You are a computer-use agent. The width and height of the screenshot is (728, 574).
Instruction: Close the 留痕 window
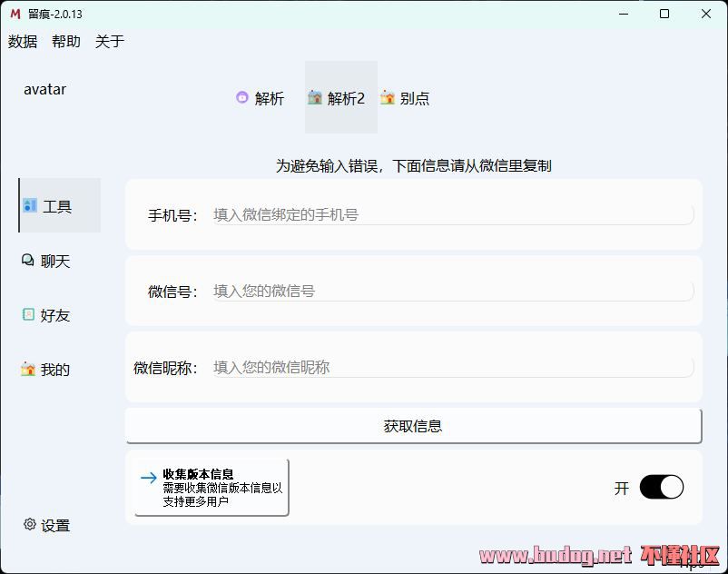point(705,14)
